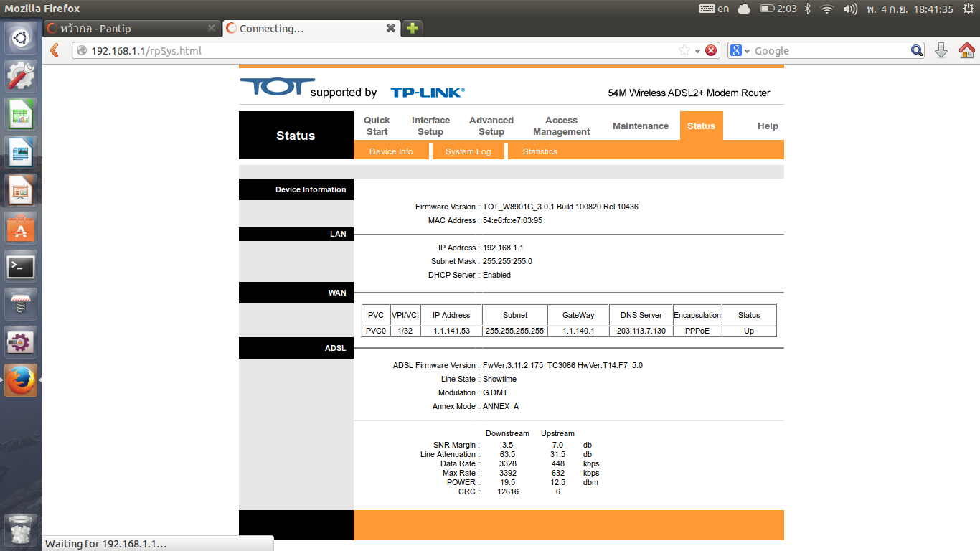This screenshot has height=551, width=980.
Task: Click Line State value Showtime
Action: [x=499, y=379]
